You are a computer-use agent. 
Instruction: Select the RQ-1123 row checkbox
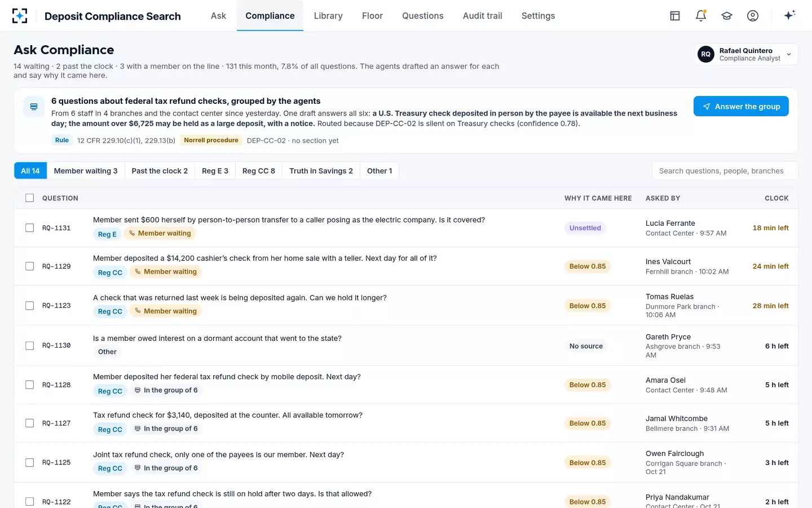[30, 306]
